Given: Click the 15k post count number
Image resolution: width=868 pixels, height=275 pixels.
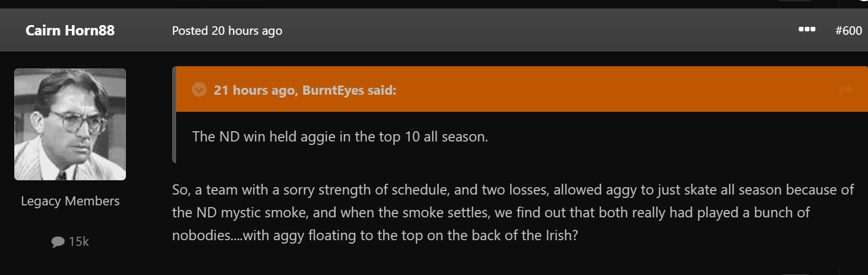Looking at the screenshot, I should point(79,242).
